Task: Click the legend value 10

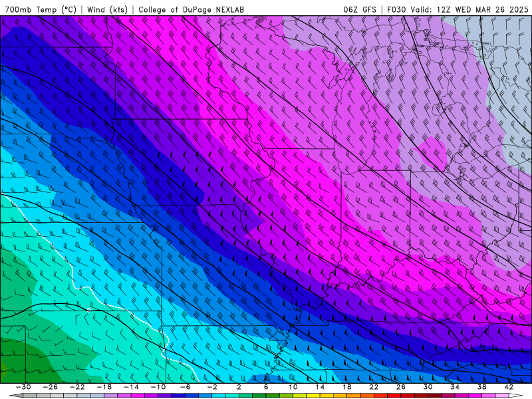Action: [293, 387]
